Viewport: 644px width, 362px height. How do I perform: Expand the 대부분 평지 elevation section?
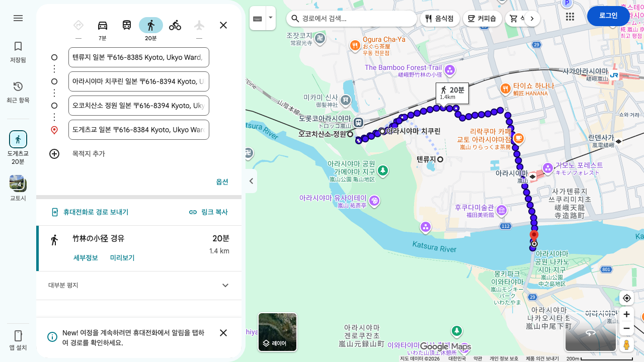click(139, 286)
